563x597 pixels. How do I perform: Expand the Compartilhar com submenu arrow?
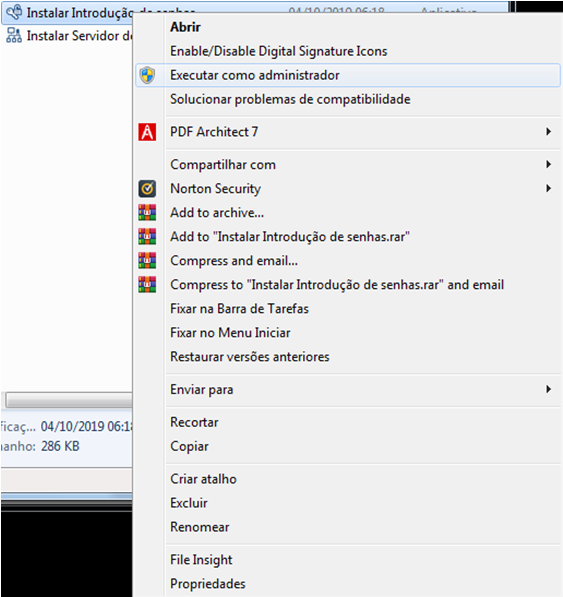click(x=549, y=164)
